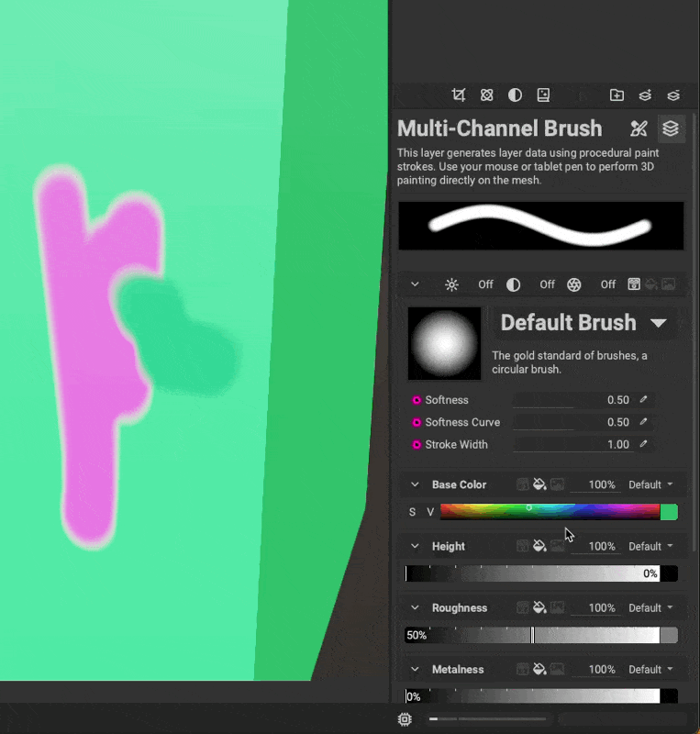Screen dimensions: 700x734
Task: Click the pencil edit icon for Stroke Width
Action: 644,444
